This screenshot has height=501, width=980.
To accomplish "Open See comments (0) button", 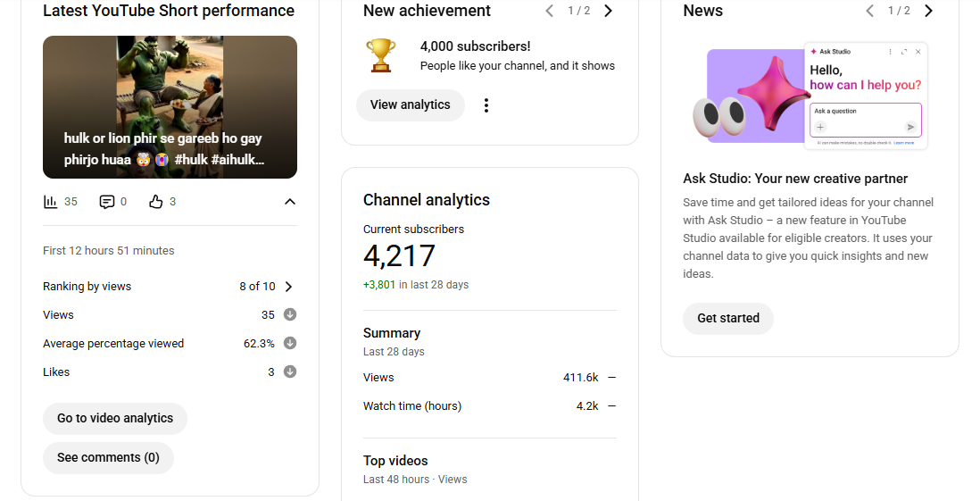I will pyautogui.click(x=108, y=458).
